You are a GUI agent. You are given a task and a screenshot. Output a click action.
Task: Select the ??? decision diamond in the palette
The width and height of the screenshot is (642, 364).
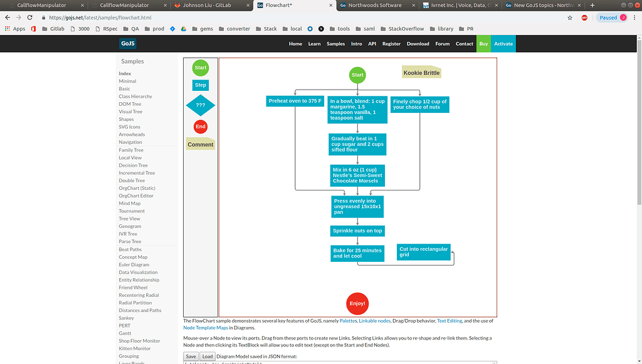coord(200,105)
